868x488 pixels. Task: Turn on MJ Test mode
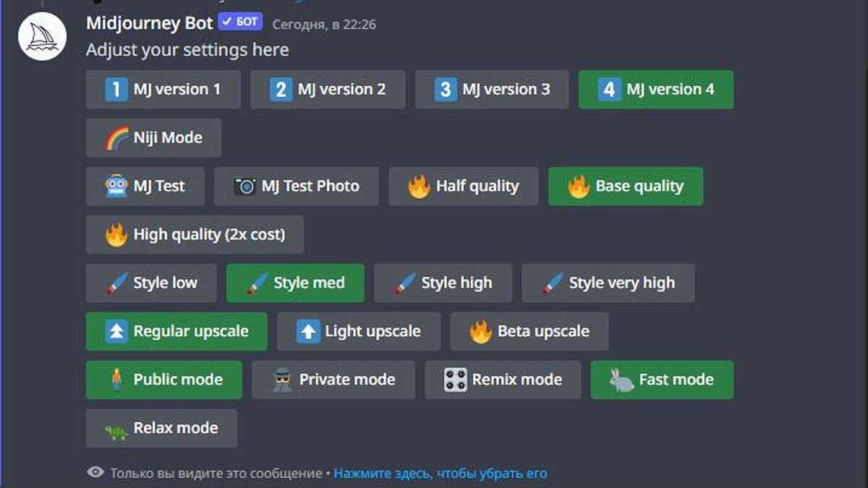tap(145, 187)
